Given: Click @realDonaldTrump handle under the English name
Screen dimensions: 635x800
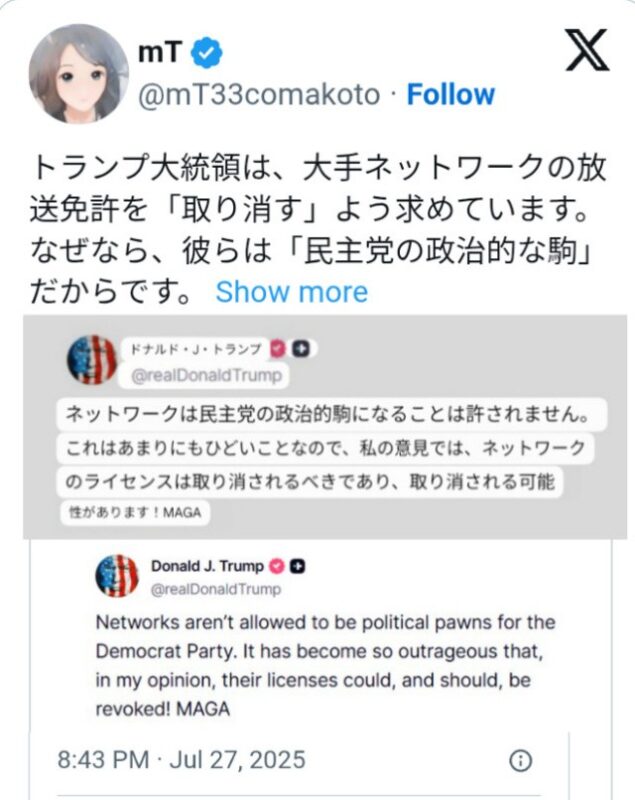Looking at the screenshot, I should coord(216,589).
